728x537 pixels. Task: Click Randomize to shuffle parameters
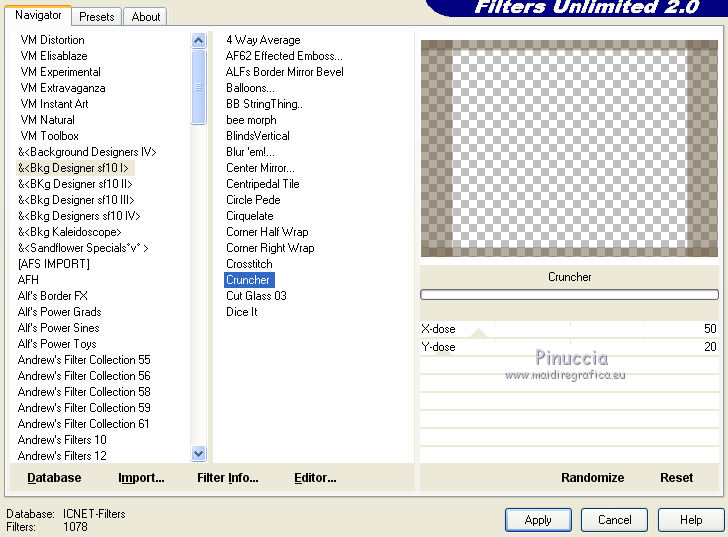pyautogui.click(x=592, y=478)
